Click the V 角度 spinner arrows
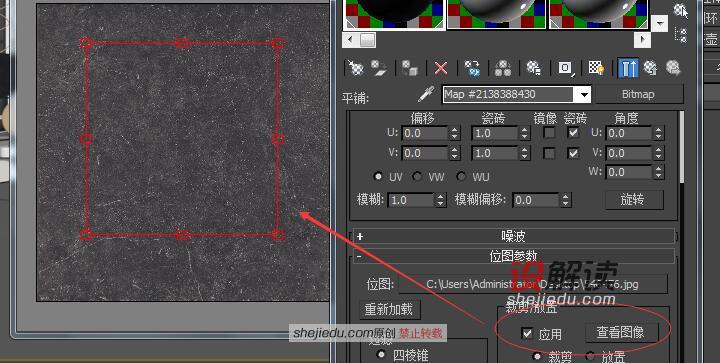 659,153
